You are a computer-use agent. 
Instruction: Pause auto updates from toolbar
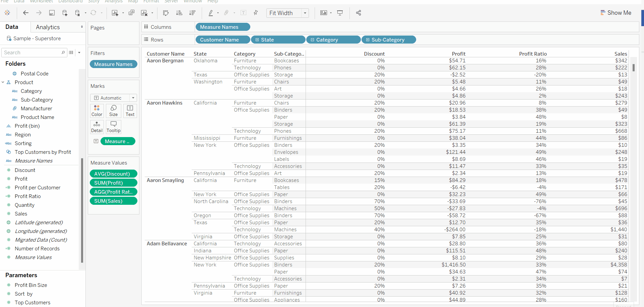pyautogui.click(x=77, y=13)
